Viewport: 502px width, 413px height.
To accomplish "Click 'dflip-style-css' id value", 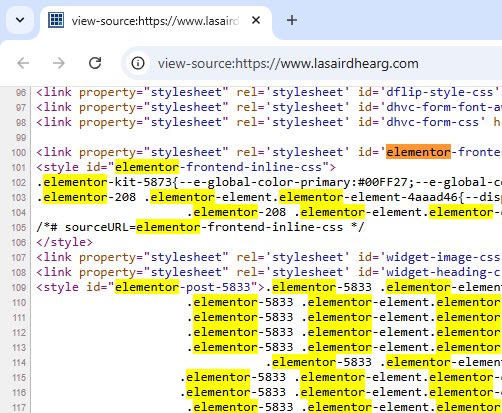I will [439, 92].
